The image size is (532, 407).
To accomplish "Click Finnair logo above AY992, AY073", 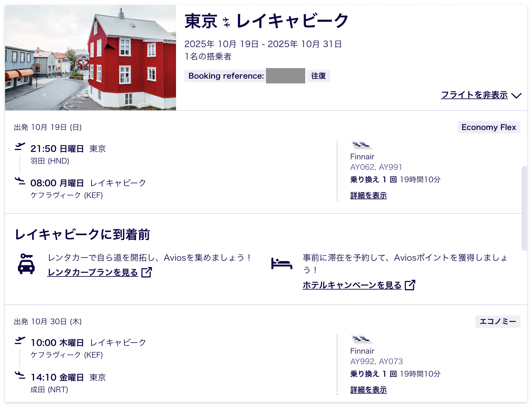I will [x=362, y=339].
